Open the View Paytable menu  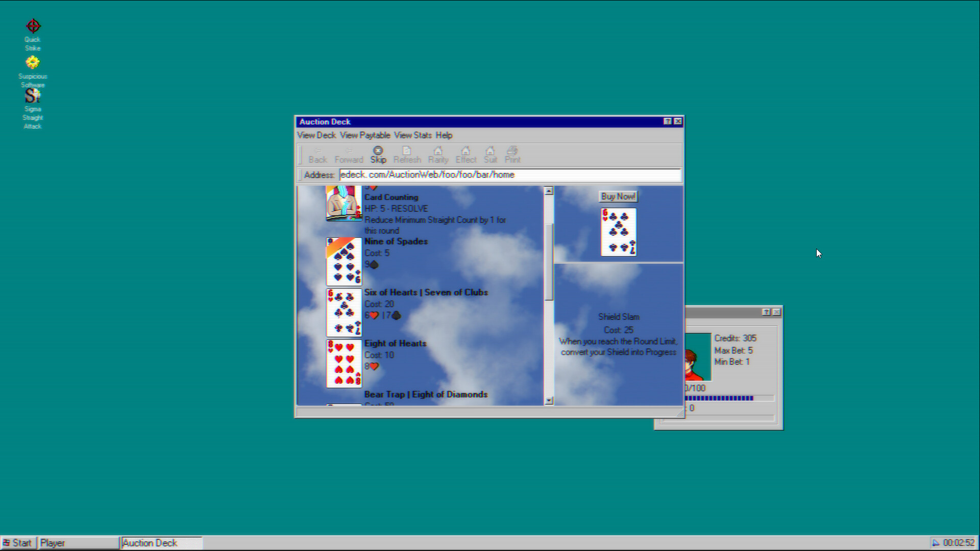point(365,135)
